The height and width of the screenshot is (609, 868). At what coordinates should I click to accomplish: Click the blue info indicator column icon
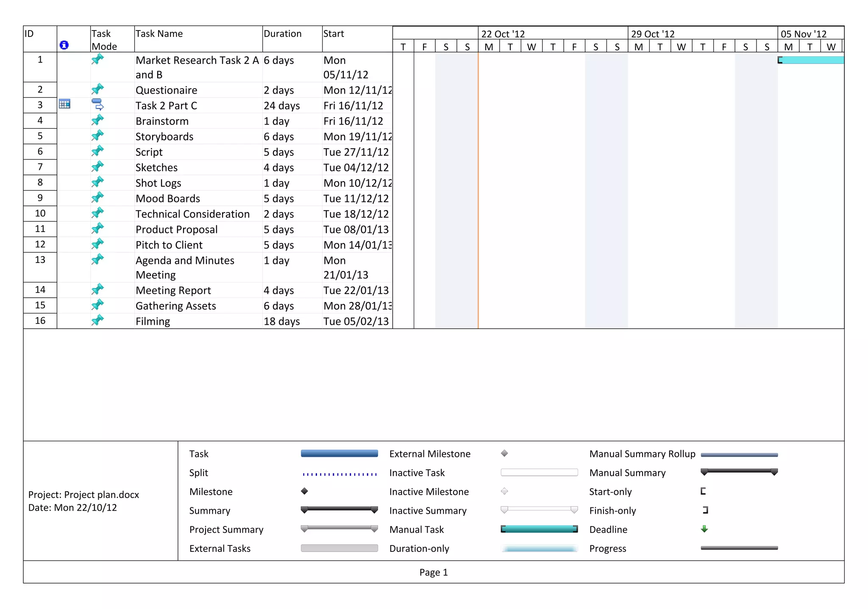64,45
